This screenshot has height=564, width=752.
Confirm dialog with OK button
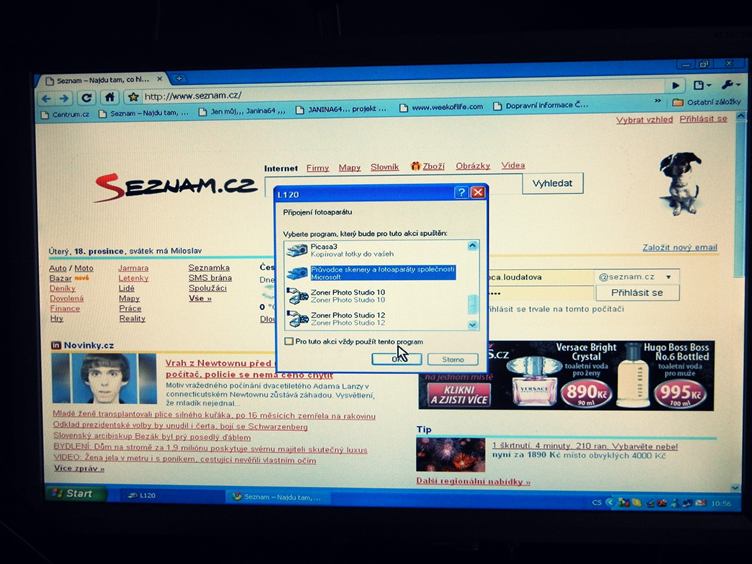pyautogui.click(x=396, y=359)
